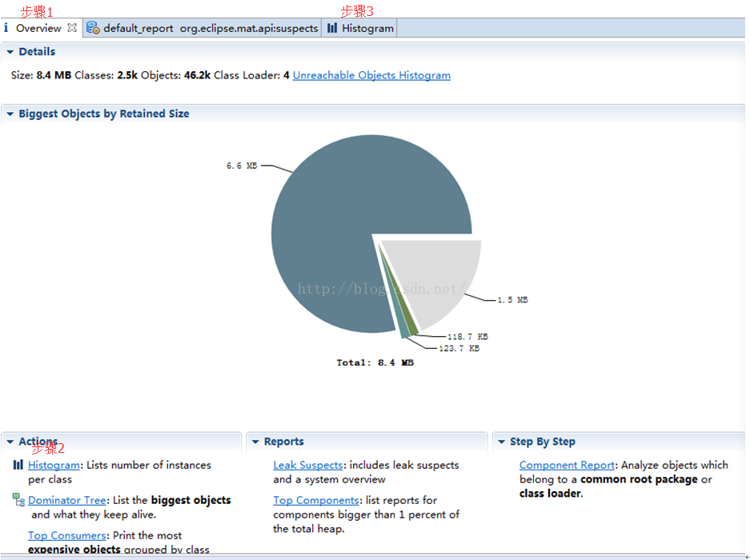The image size is (750, 560).
Task: Open the Leak Suspects report
Action: coord(308,465)
